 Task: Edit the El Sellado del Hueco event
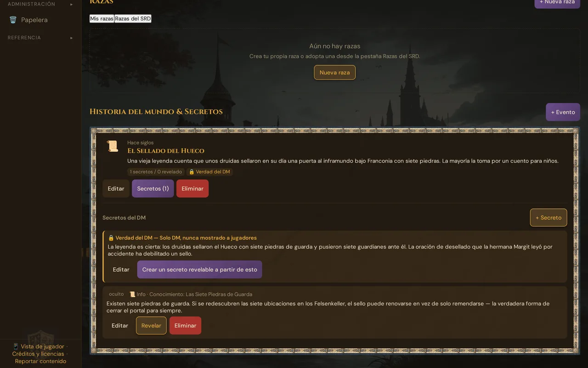pos(116,189)
